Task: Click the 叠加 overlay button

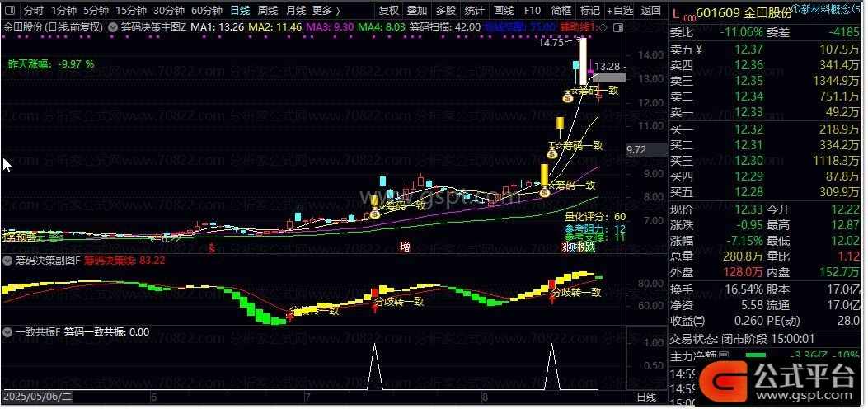Action: point(417,10)
